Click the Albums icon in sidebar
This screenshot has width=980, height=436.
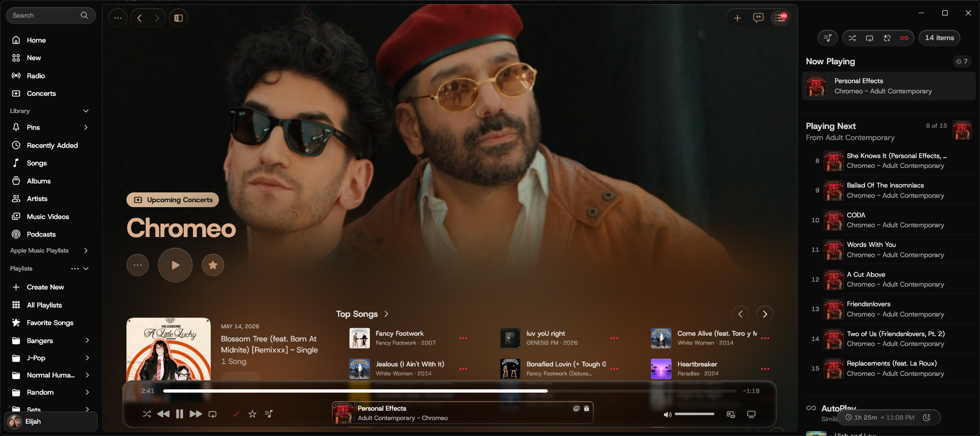coord(16,181)
